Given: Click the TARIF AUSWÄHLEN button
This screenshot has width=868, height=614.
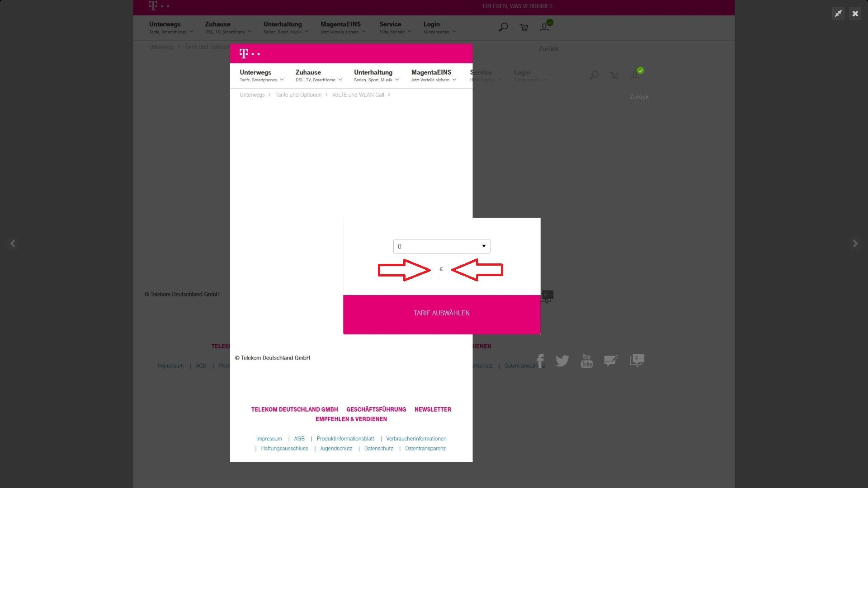Looking at the screenshot, I should tap(442, 314).
